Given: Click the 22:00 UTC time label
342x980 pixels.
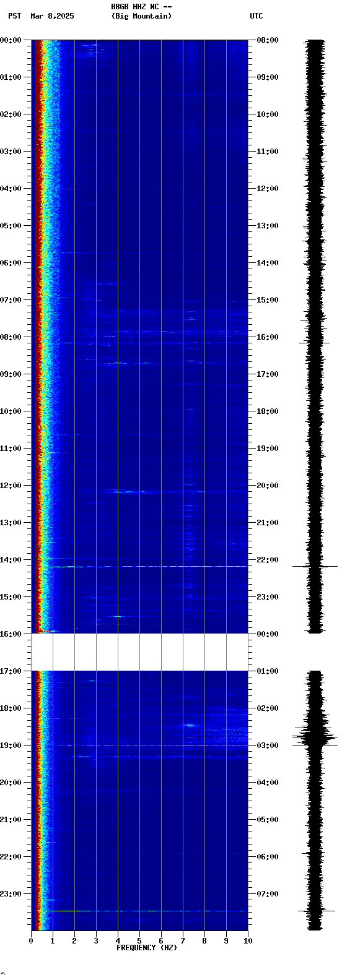Looking at the screenshot, I should click(267, 560).
